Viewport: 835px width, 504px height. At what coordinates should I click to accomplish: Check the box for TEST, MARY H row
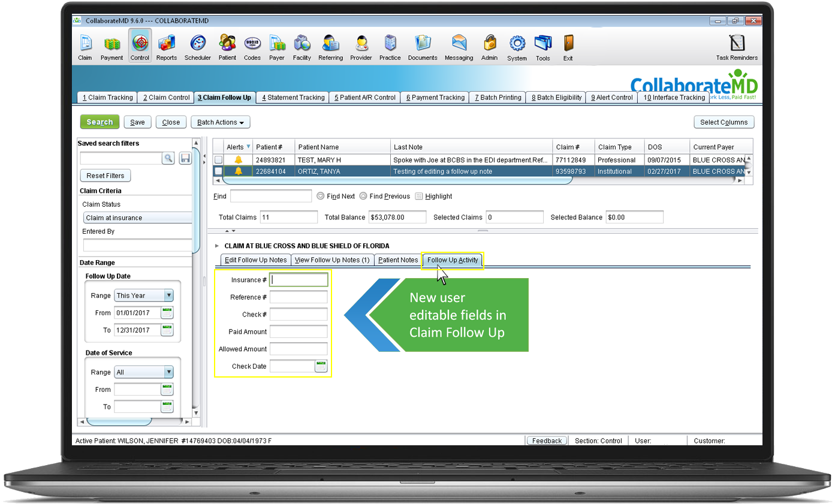click(x=219, y=160)
